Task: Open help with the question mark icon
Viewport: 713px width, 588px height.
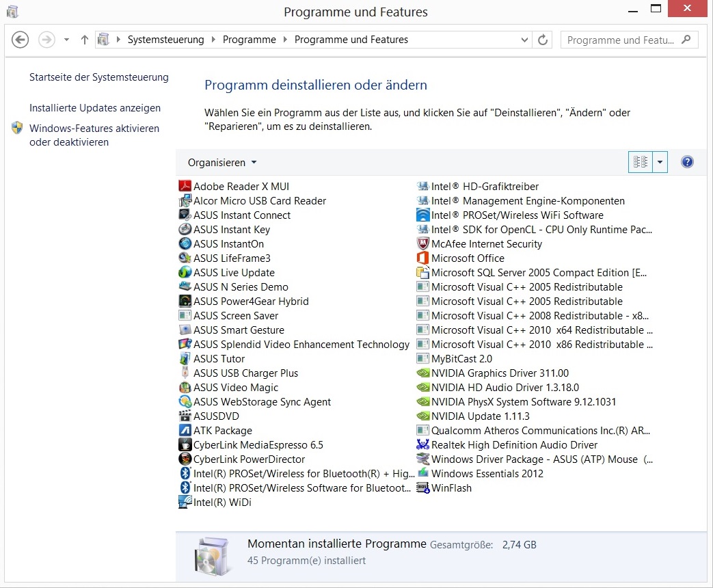Action: pos(687,162)
